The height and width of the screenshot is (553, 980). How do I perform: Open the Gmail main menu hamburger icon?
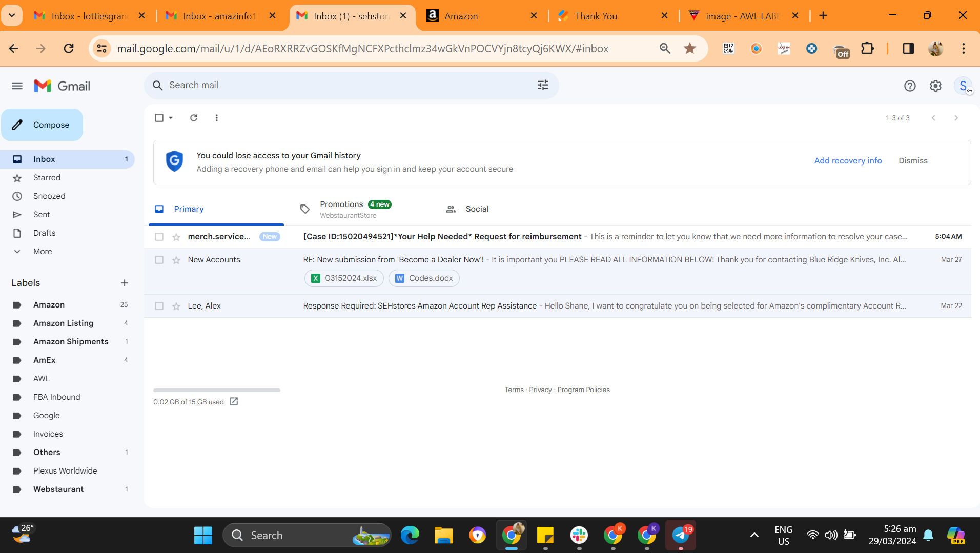(x=17, y=86)
